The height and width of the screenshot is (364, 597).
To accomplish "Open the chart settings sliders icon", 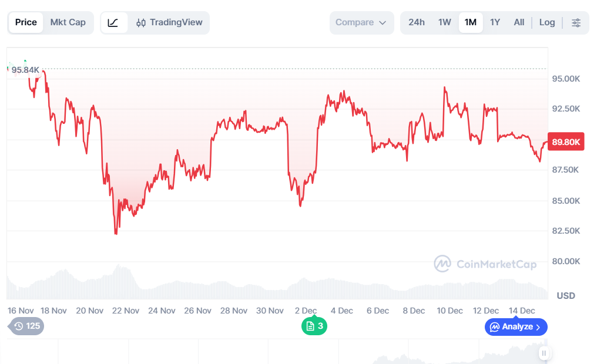I will point(576,22).
